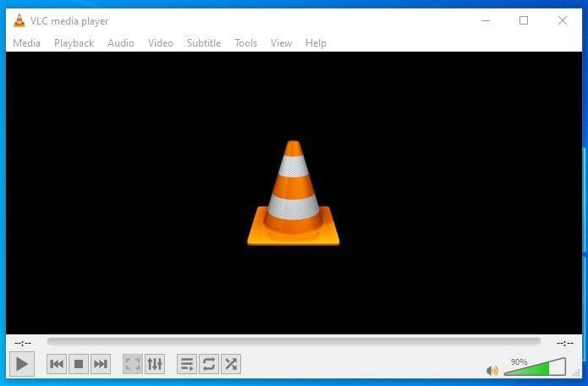The width and height of the screenshot is (588, 386).
Task: Toggle loop repeat mode
Action: coord(209,364)
